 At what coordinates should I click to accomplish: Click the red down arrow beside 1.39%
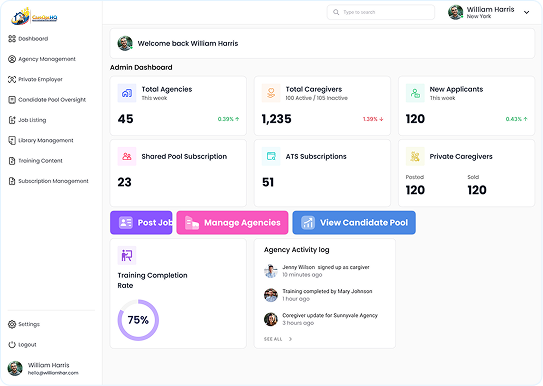coord(381,119)
